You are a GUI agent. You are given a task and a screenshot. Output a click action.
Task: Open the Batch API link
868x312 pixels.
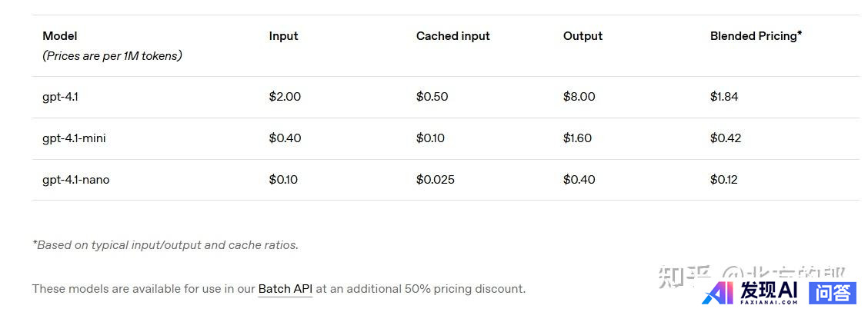coord(285,289)
